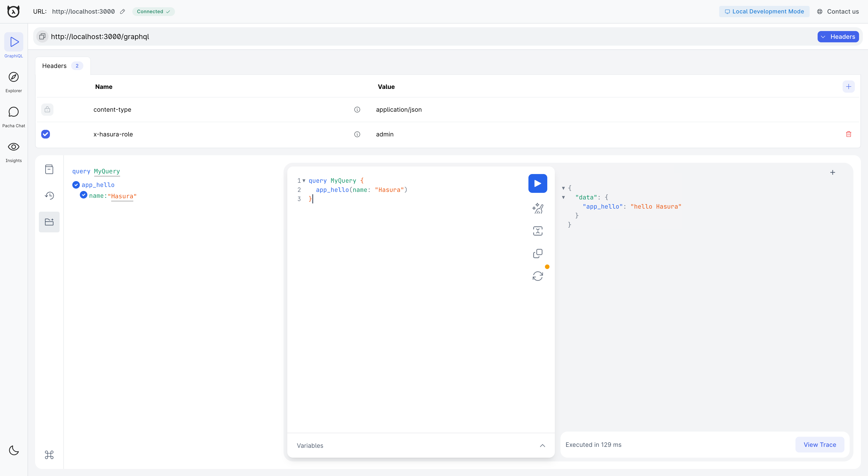Click the saved operations icon
This screenshot has height=476, width=868.
(49, 222)
